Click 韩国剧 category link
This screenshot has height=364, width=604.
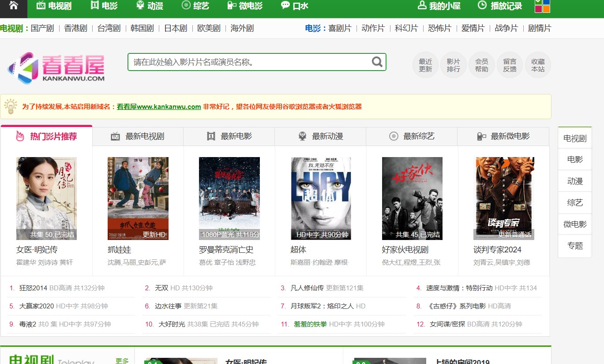(142, 28)
